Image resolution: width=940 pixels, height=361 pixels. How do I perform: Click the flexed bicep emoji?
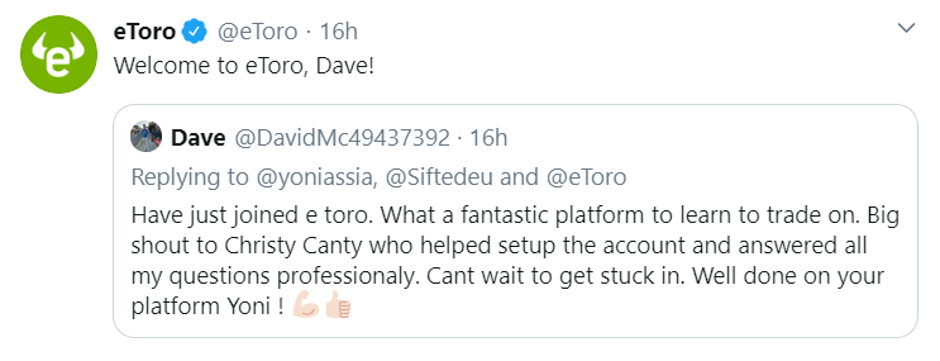[x=306, y=306]
